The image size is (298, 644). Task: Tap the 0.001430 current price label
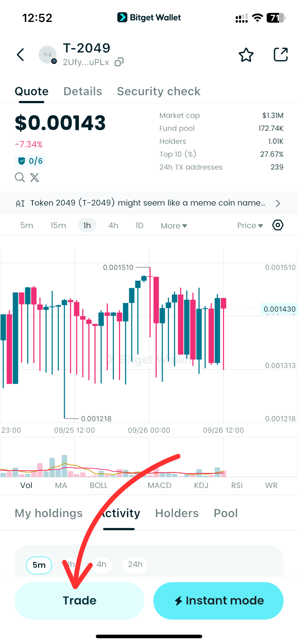(279, 309)
